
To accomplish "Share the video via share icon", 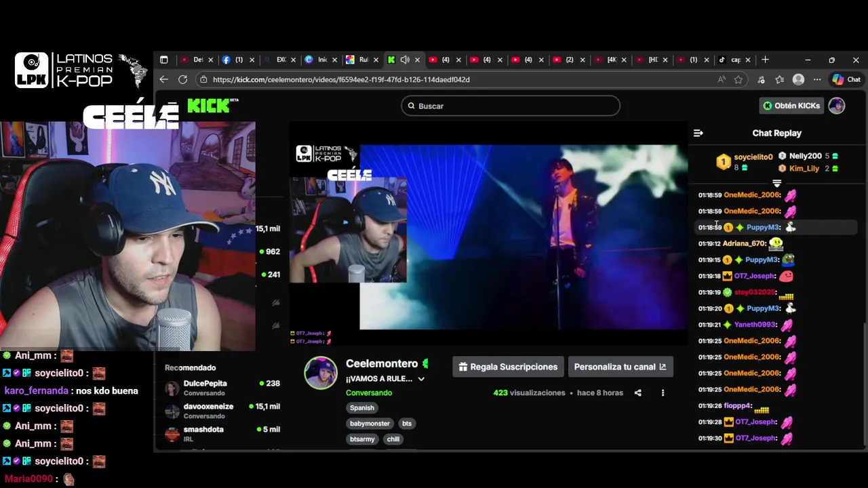I will tap(637, 392).
